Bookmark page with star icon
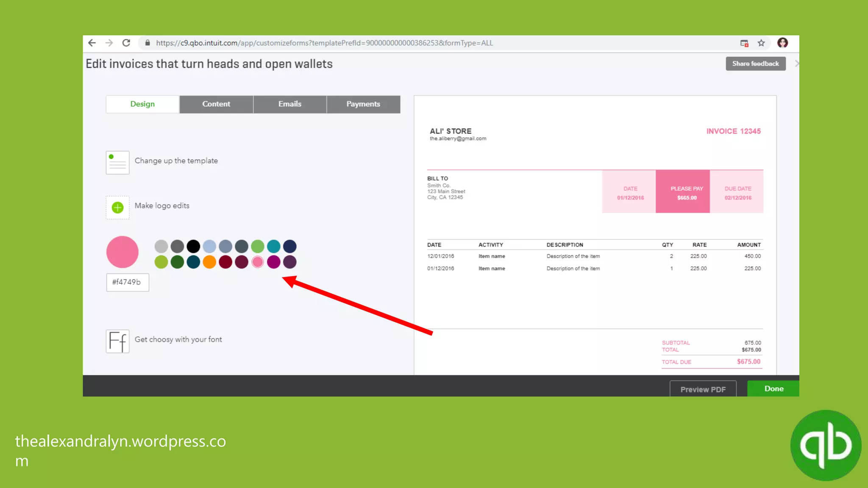This screenshot has height=488, width=868. point(761,43)
